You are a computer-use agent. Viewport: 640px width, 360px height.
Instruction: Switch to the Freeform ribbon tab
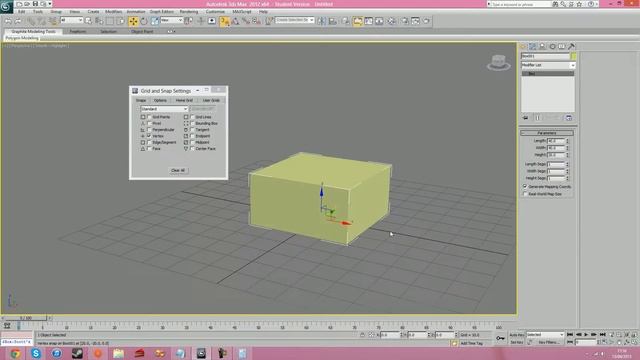point(78,31)
